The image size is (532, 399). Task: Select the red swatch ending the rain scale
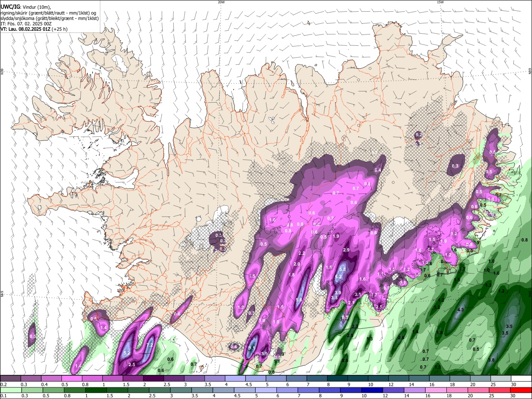[520, 390]
